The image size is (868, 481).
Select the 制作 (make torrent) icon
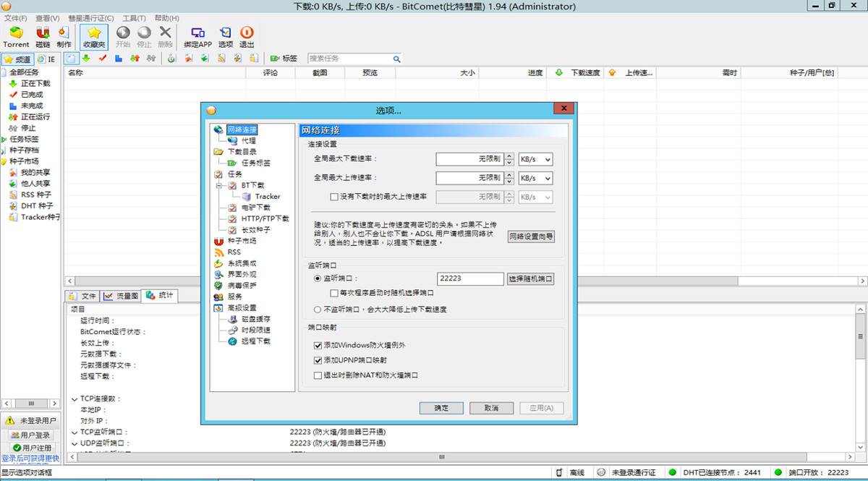(64, 36)
